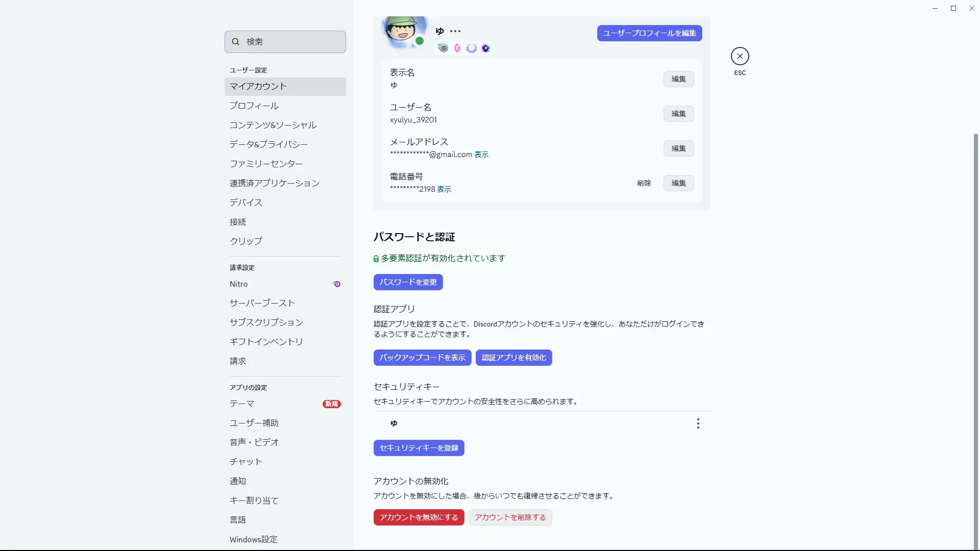Screen dimensions: 980x551
Task: Click the search magnifier icon
Action: (236, 42)
